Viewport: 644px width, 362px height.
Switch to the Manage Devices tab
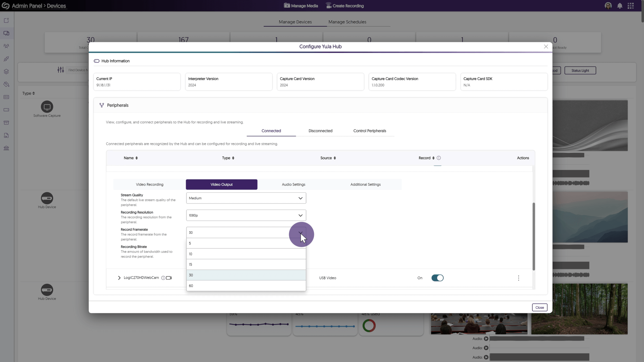pos(295,22)
